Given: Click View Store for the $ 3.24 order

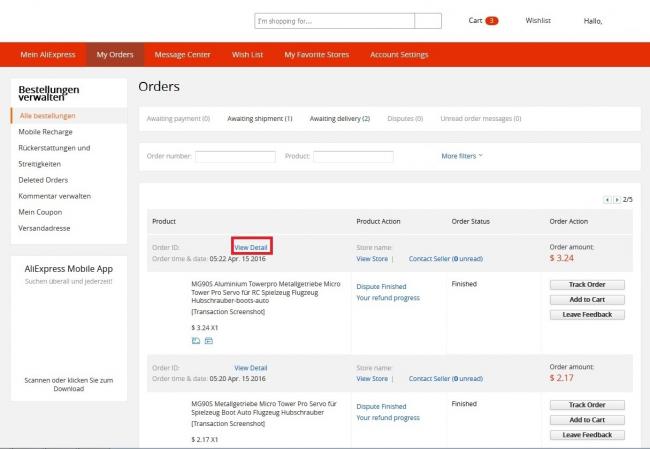Looking at the screenshot, I should coord(372,259).
